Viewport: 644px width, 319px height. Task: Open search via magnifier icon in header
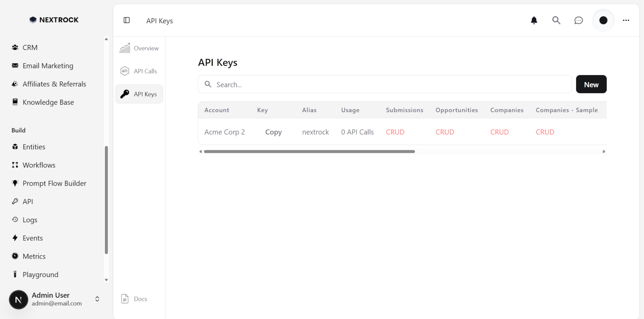556,20
